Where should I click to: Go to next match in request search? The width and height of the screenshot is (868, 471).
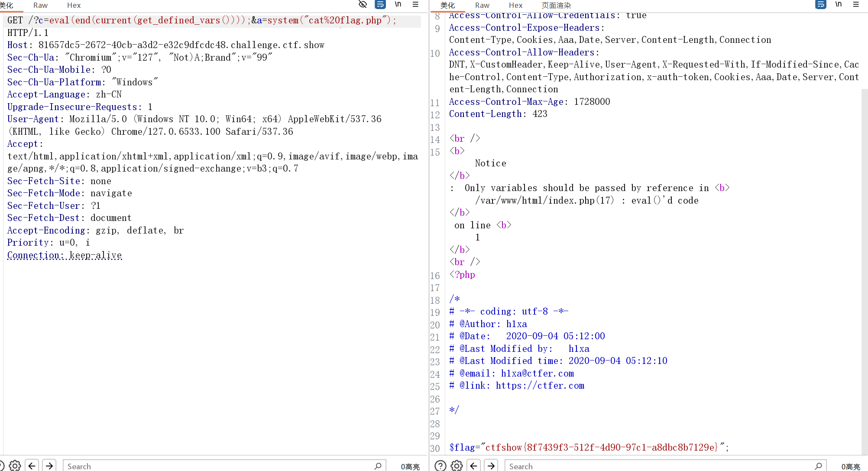[49, 466]
